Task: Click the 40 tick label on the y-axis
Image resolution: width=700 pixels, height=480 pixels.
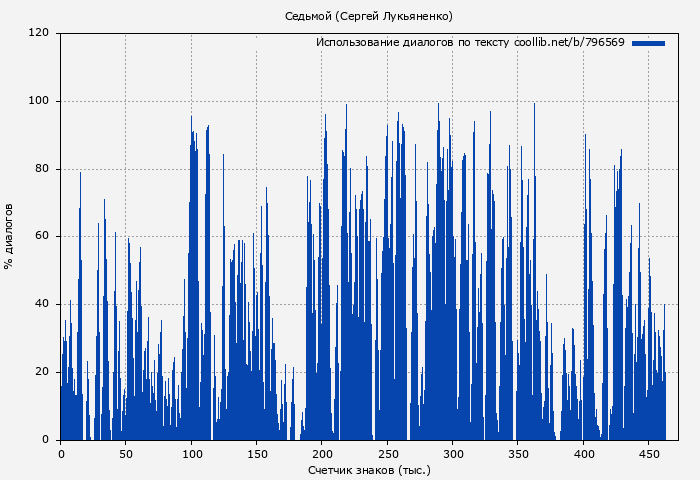Action: [x=42, y=304]
